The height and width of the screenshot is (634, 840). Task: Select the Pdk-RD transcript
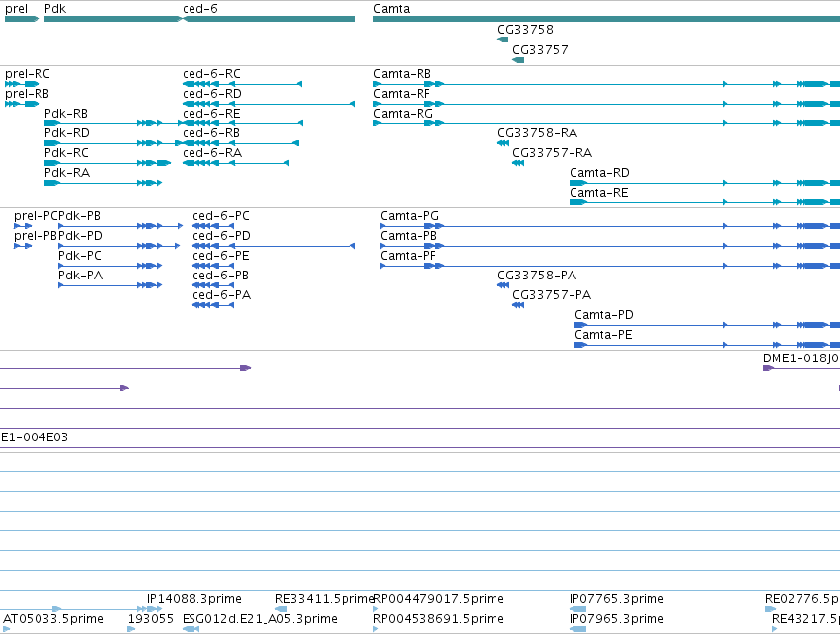point(114,143)
